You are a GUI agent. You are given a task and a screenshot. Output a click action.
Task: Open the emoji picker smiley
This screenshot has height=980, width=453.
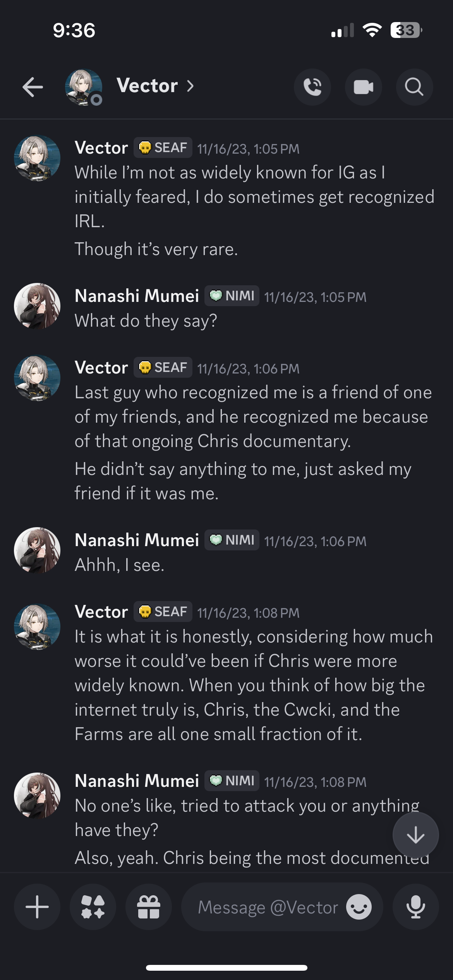click(x=359, y=907)
